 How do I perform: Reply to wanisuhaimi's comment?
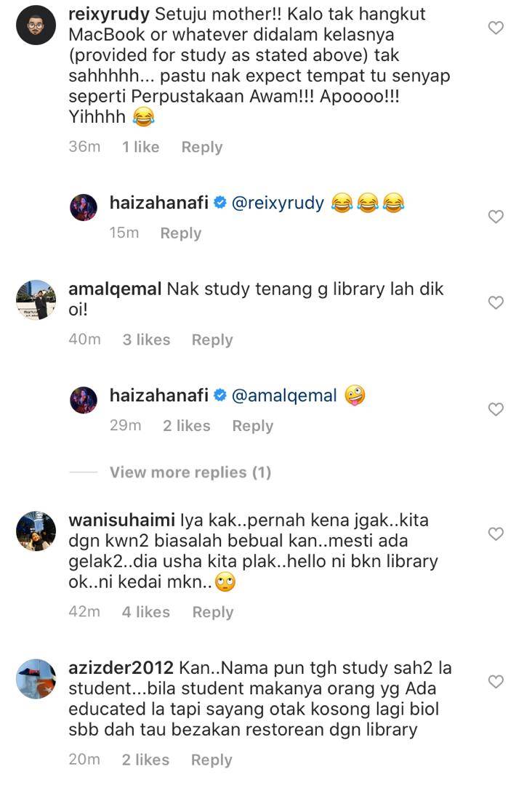(213, 612)
